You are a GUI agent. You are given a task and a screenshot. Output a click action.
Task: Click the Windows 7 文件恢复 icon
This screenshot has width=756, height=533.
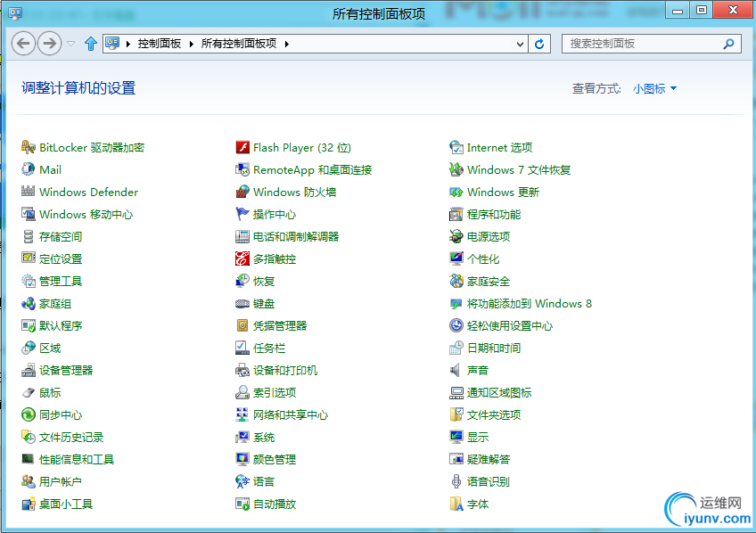point(456,169)
